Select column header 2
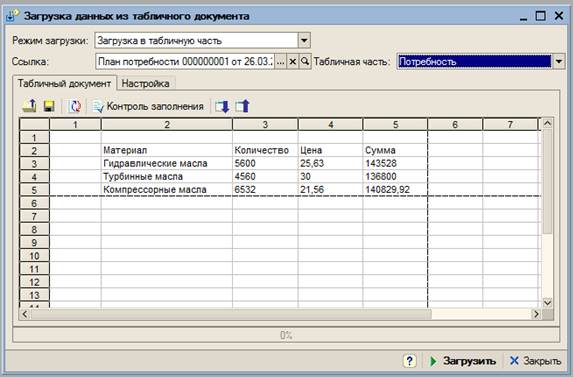Image resolution: width=573 pixels, height=377 pixels. (167, 125)
